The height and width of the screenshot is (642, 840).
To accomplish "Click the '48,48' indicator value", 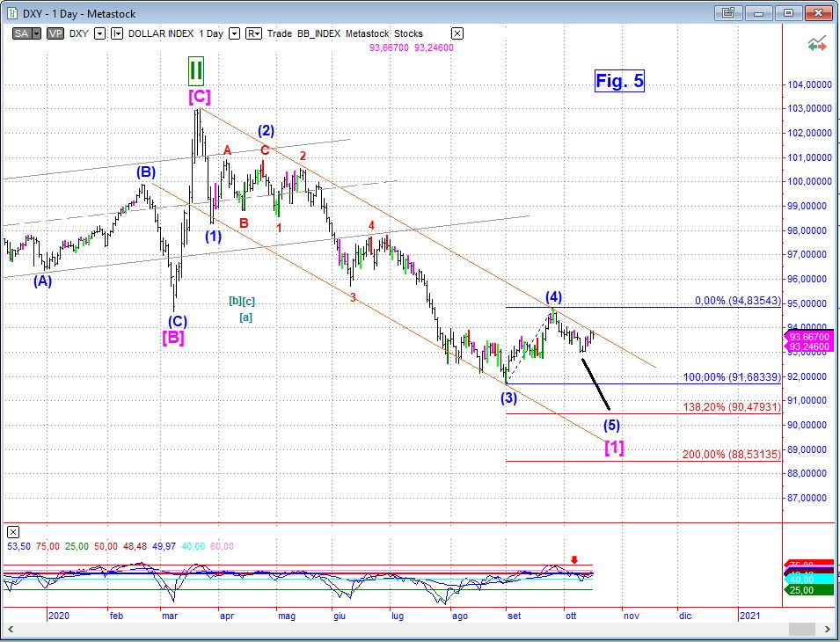I will click(135, 547).
